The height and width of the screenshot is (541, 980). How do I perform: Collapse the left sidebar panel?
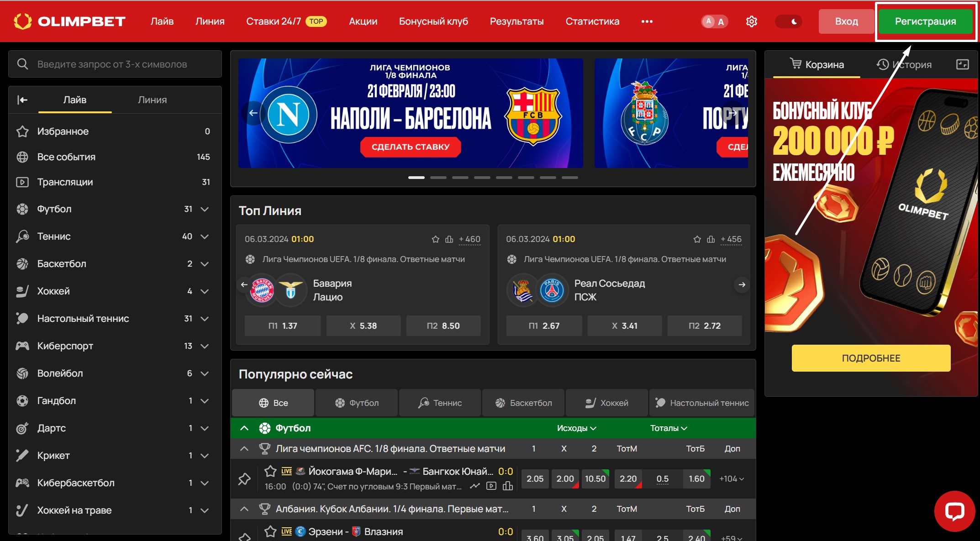(22, 100)
